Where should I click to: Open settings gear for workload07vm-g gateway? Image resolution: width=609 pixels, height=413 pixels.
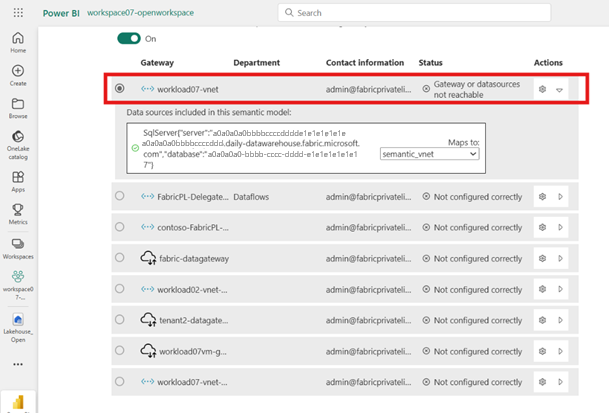(543, 351)
